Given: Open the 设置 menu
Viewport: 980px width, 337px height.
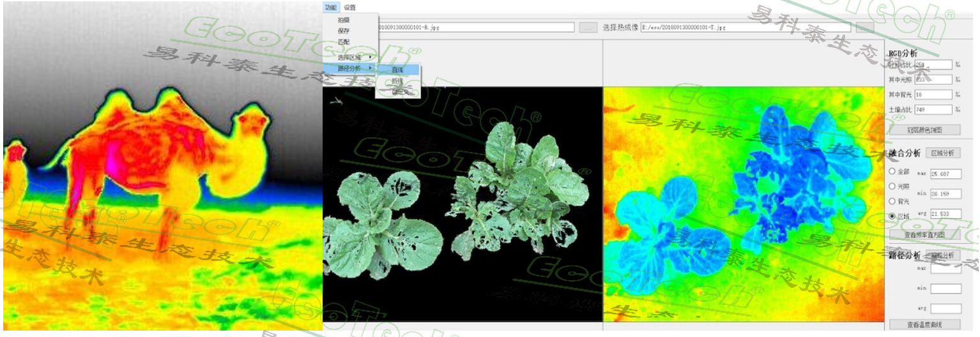Looking at the screenshot, I should point(349,8).
